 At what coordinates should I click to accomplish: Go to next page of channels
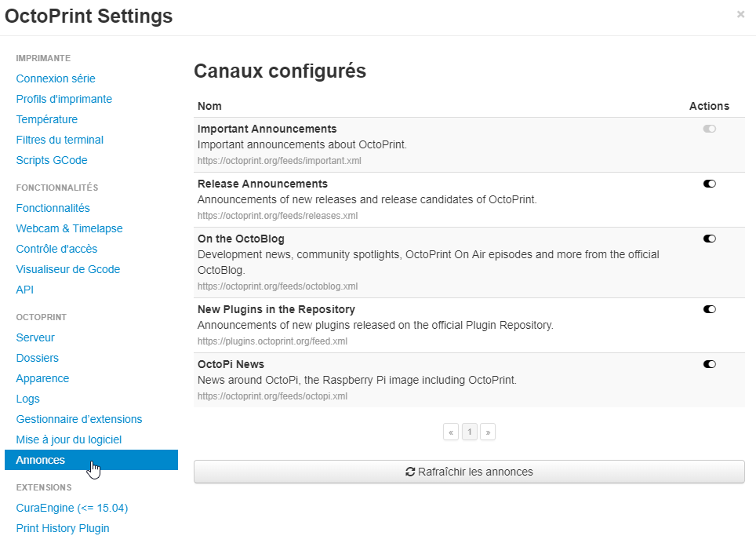[x=488, y=432]
